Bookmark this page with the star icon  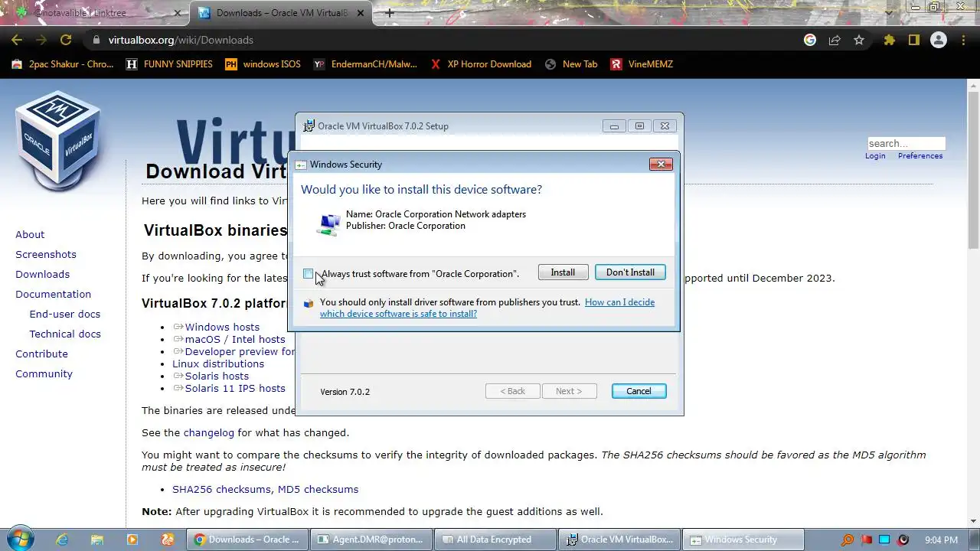[859, 40]
